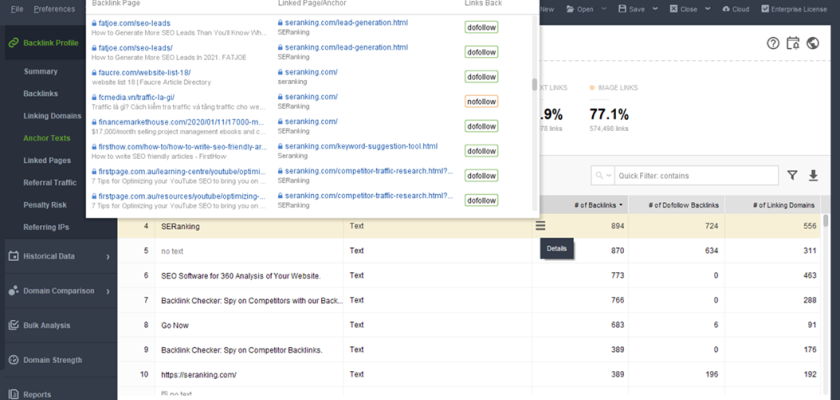Open the scheduler calendar-bell icon
Screen dimensions: 840x400
(x=793, y=43)
